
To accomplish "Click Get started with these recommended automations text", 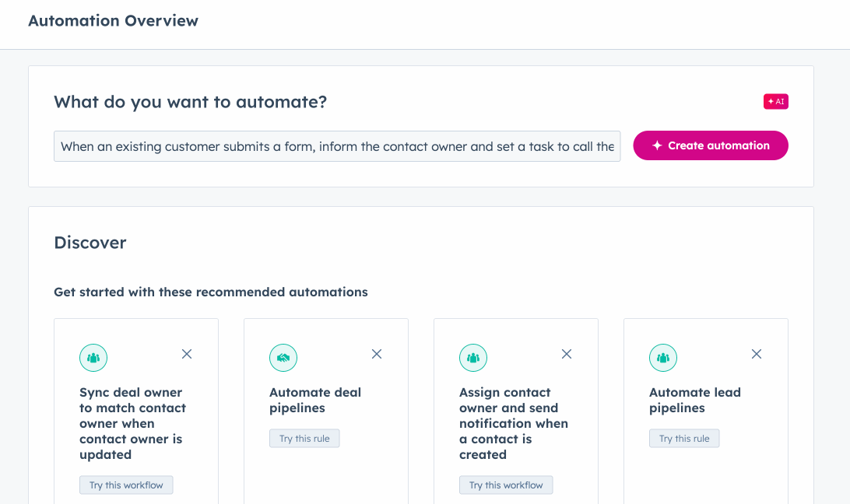I will pyautogui.click(x=211, y=292).
